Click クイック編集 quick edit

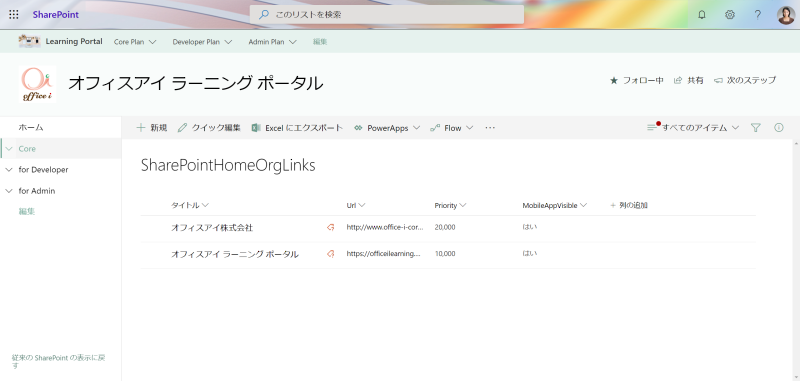[x=209, y=128]
